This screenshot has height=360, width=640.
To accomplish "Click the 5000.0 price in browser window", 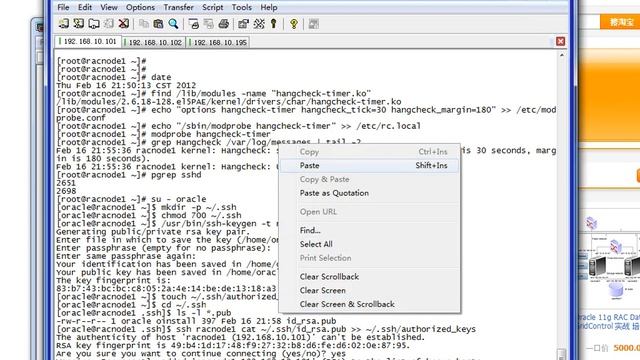I will [x=627, y=348].
